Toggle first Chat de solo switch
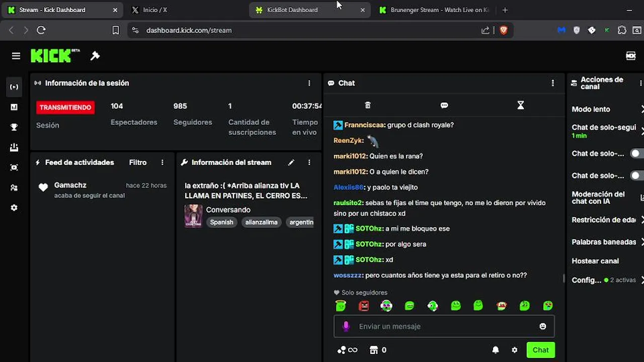The height and width of the screenshot is (362, 644). click(x=637, y=153)
